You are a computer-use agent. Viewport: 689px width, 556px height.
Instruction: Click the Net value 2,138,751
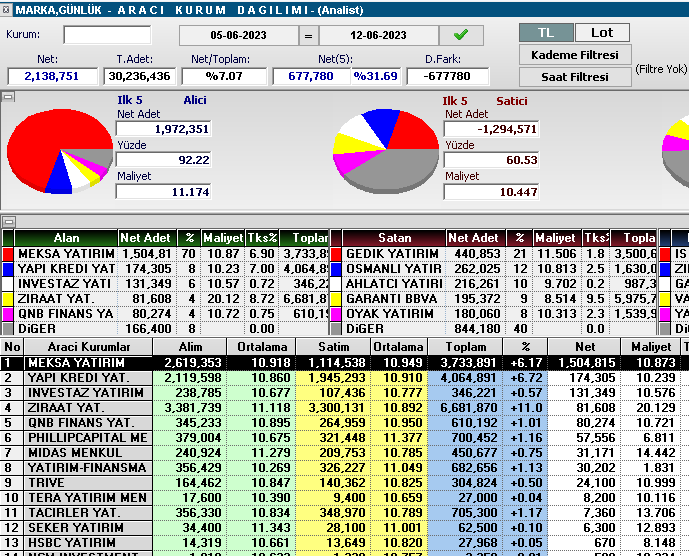coord(52,76)
